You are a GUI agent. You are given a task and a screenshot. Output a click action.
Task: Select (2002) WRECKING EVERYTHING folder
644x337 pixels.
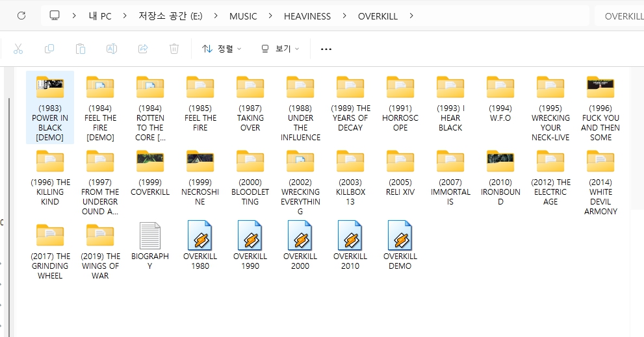[301, 181]
